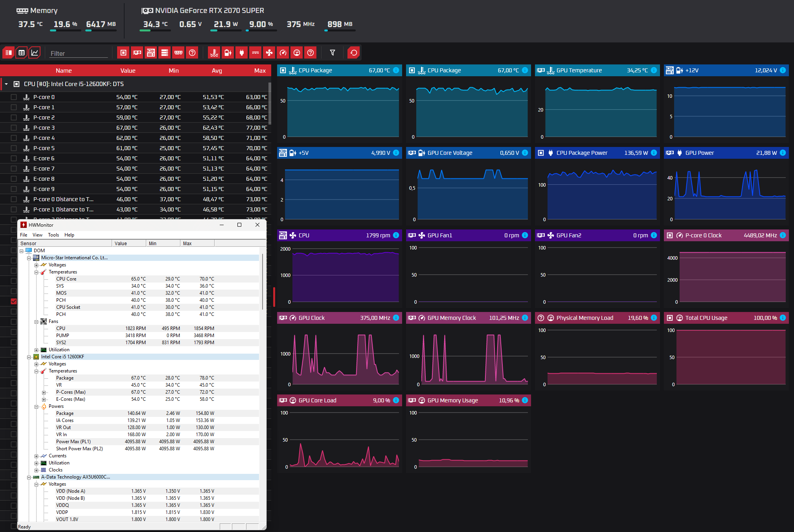Viewport: 794px width, 532px height.
Task: Sort by the Avg column header
Action: click(x=217, y=71)
